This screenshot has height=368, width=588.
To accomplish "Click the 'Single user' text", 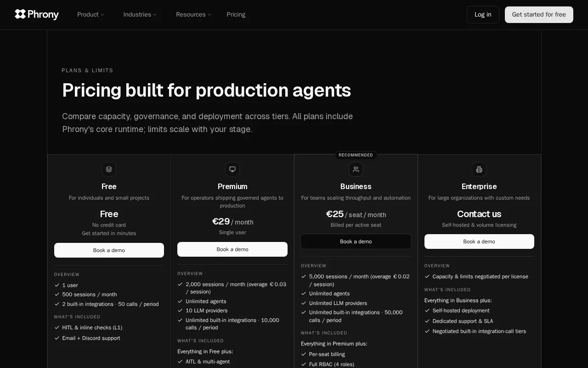I will point(232,232).
